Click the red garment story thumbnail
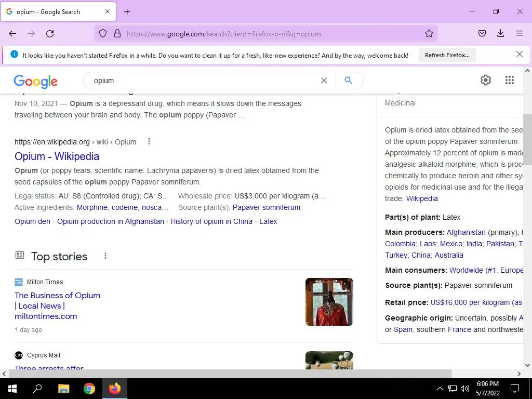Screen dimensions: 532x399 [329, 302]
